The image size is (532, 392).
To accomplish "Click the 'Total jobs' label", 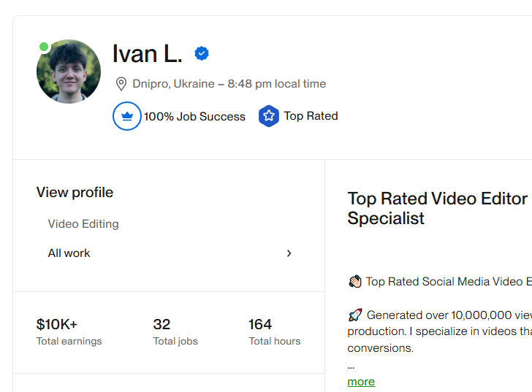I will [x=175, y=341].
